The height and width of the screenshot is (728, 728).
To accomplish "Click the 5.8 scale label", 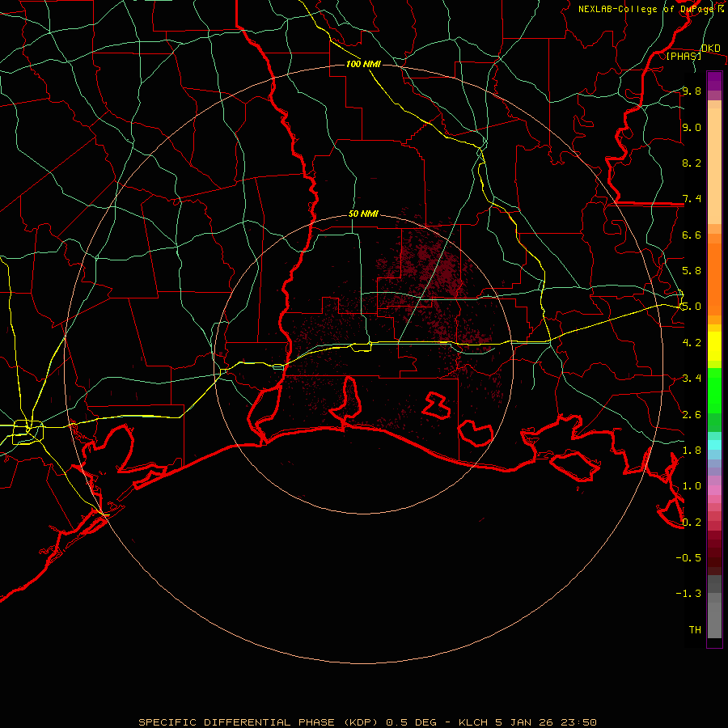I will tap(692, 270).
